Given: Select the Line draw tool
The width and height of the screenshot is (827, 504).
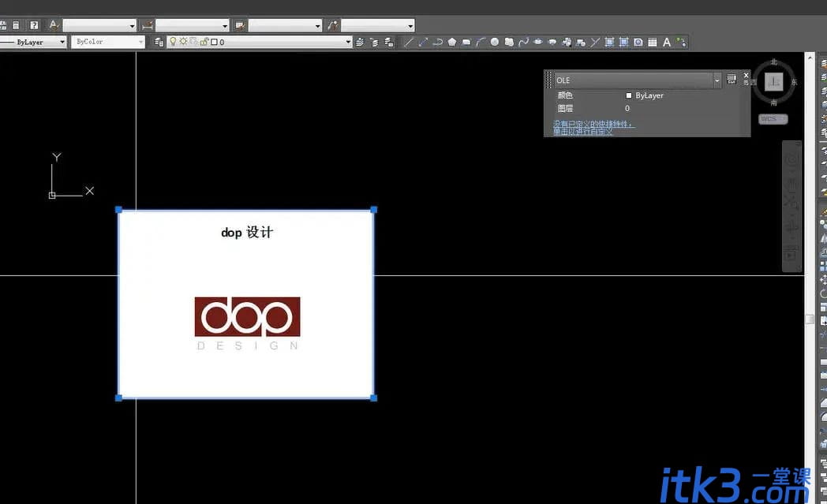Looking at the screenshot, I should pos(408,42).
